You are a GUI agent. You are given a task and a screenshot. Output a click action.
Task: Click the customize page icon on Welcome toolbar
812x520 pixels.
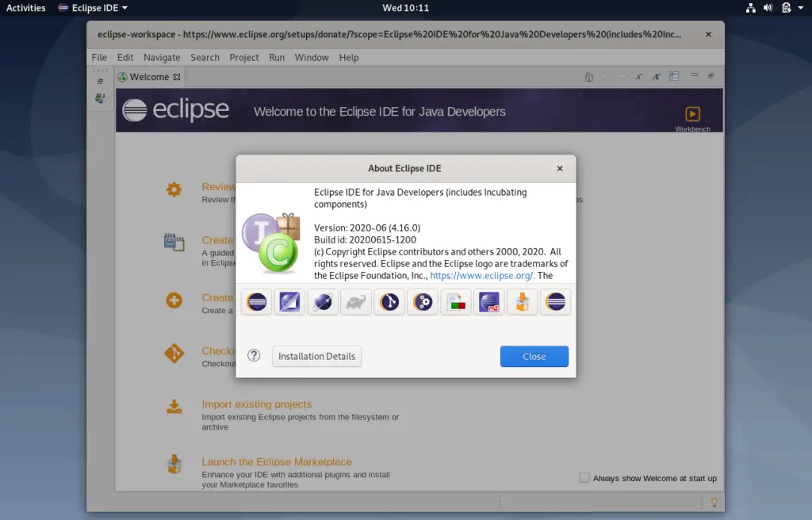point(673,76)
